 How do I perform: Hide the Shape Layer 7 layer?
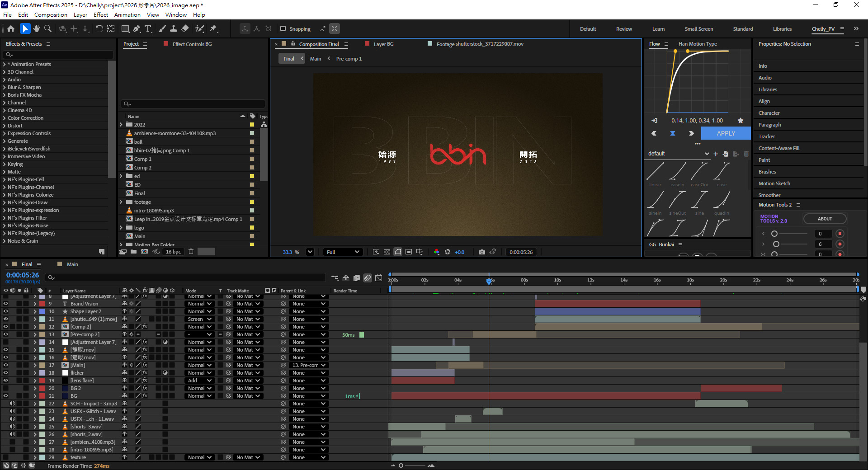6,311
